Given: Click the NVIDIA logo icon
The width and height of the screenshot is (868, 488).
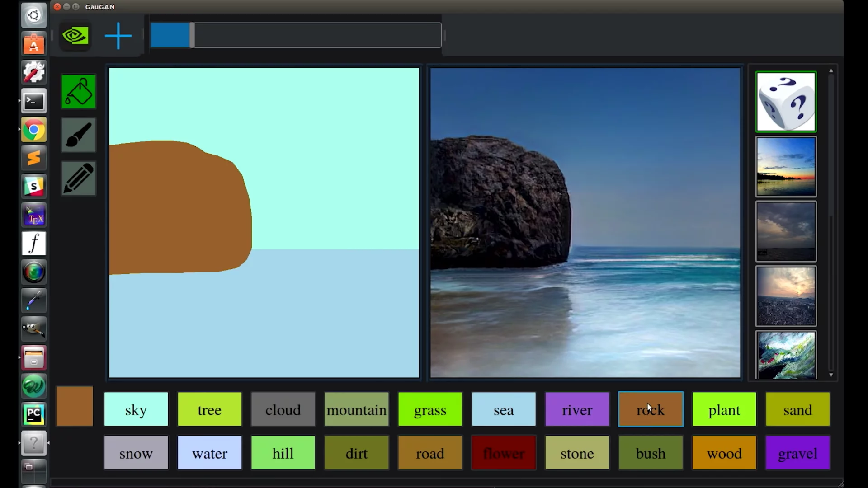Looking at the screenshot, I should pos(75,36).
